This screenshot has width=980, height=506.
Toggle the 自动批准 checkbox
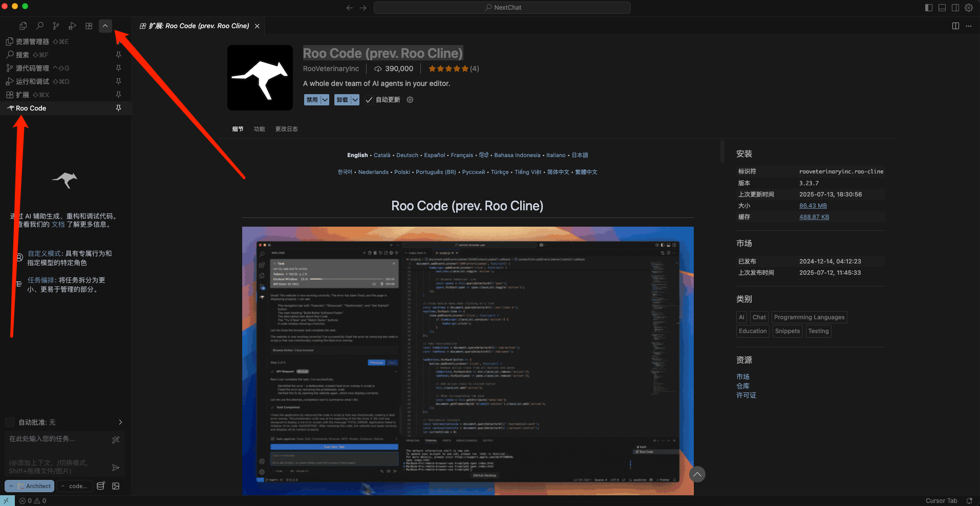point(10,422)
